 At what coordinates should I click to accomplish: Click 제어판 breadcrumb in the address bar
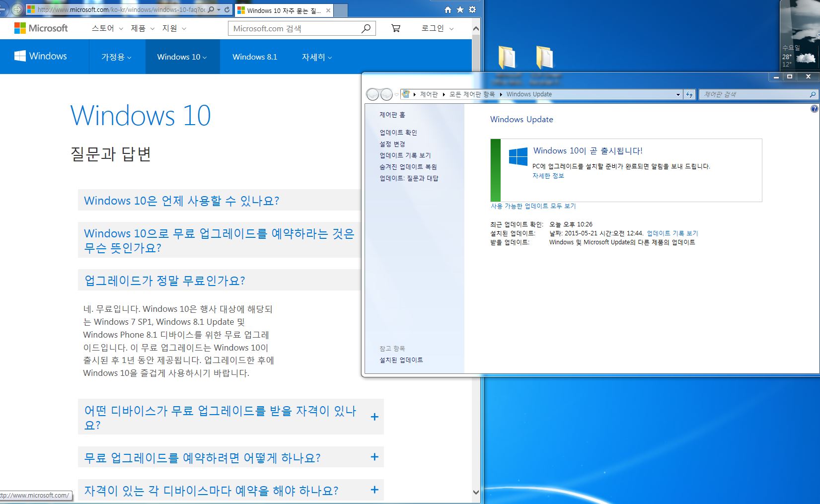pyautogui.click(x=429, y=94)
